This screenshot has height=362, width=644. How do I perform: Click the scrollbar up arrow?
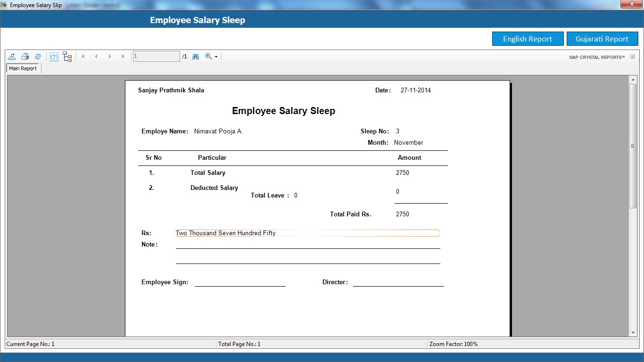633,80
